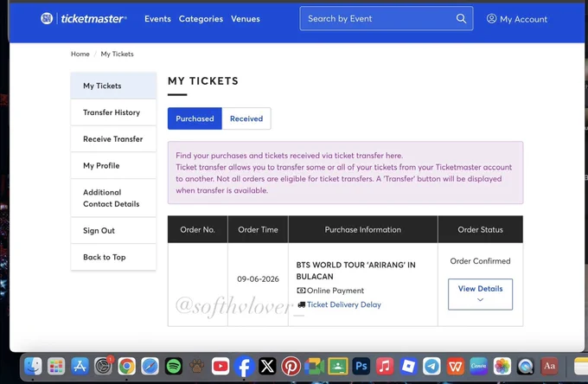
Task: Open Apple Music from the dock
Action: coord(385,366)
